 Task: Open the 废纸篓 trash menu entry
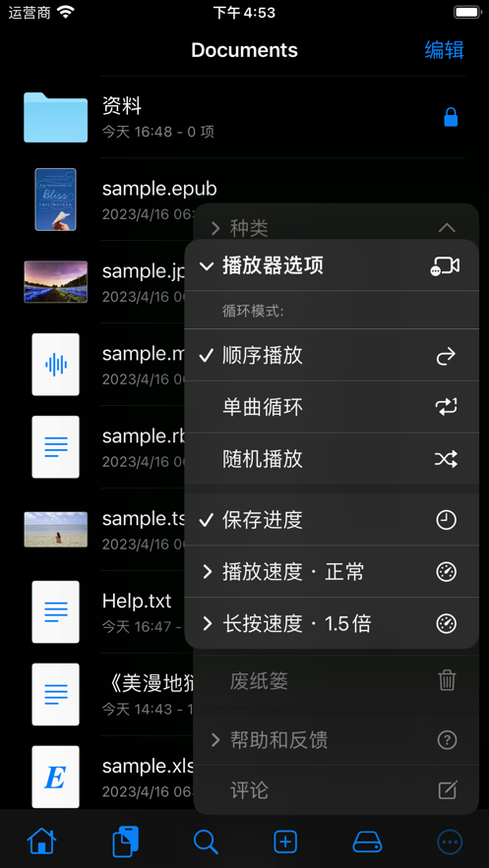click(x=336, y=681)
